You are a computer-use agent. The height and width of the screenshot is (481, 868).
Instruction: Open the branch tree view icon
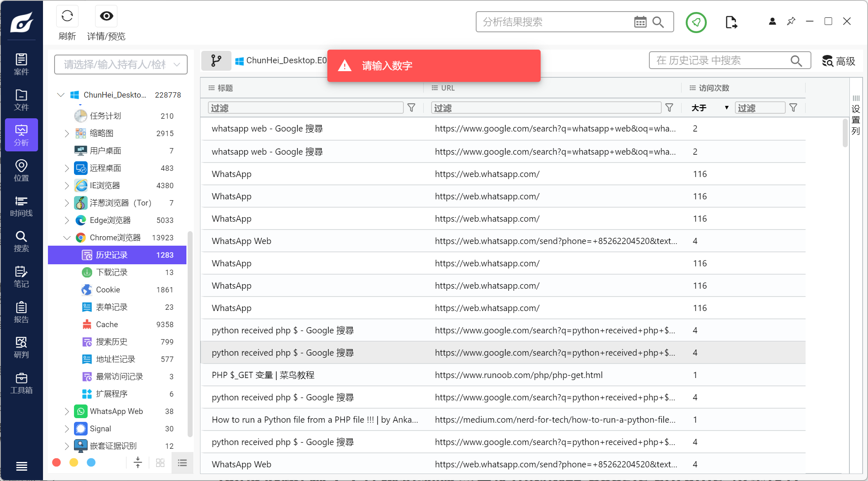pos(216,61)
